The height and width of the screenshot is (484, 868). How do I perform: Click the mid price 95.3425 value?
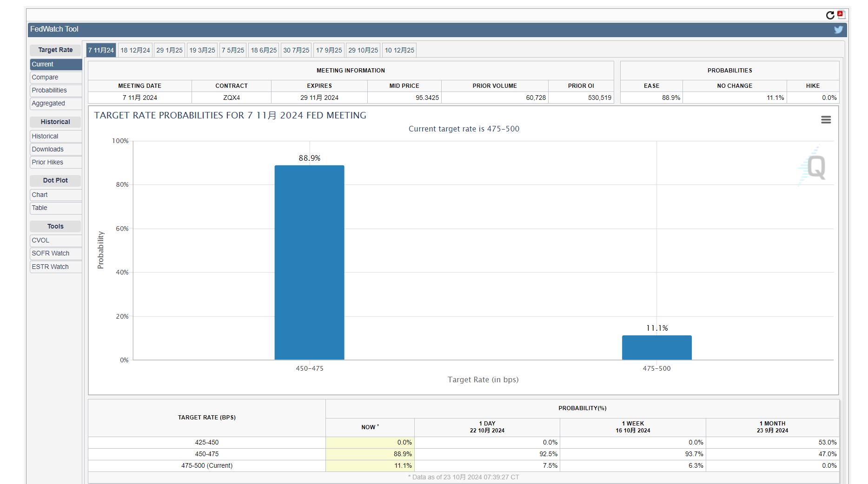click(x=404, y=98)
